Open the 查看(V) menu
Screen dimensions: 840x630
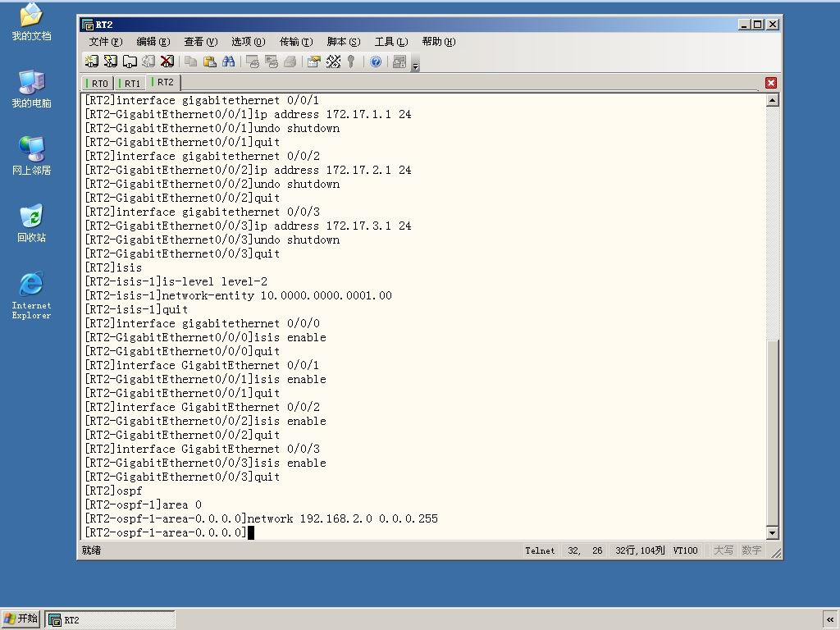[200, 42]
